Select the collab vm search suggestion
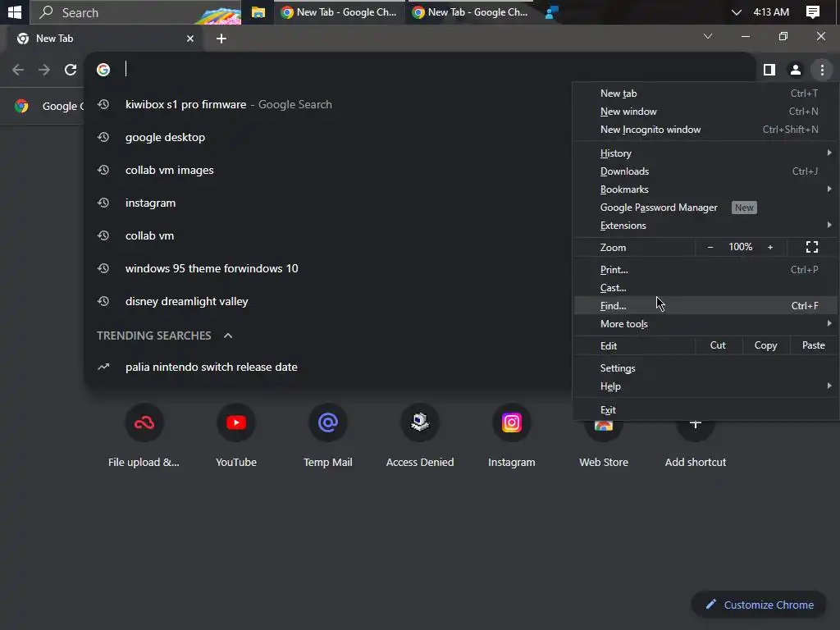This screenshot has width=840, height=630. point(328,235)
